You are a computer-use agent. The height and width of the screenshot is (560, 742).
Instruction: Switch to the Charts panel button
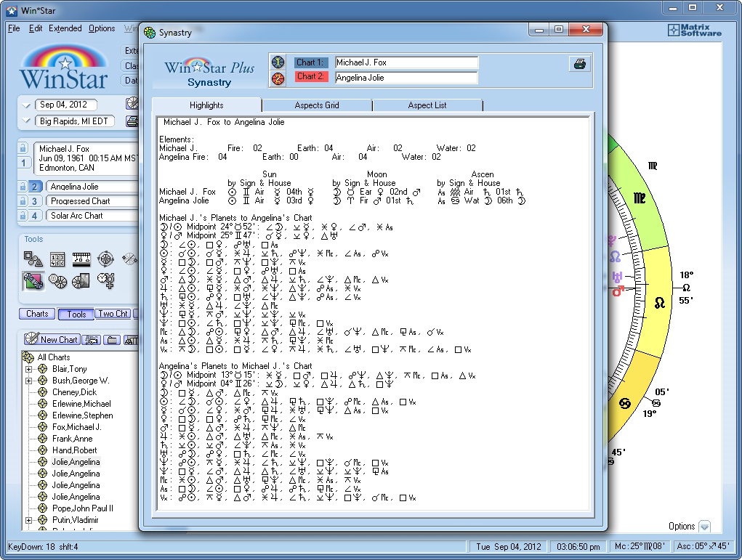coord(37,314)
